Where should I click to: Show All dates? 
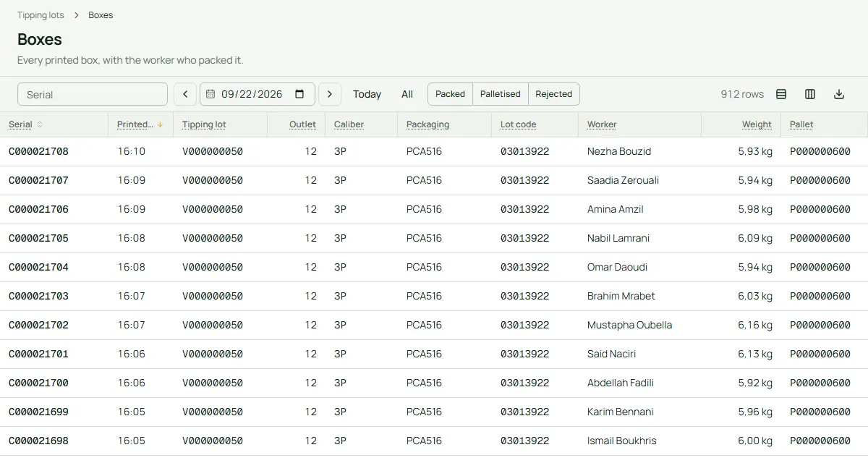(407, 94)
